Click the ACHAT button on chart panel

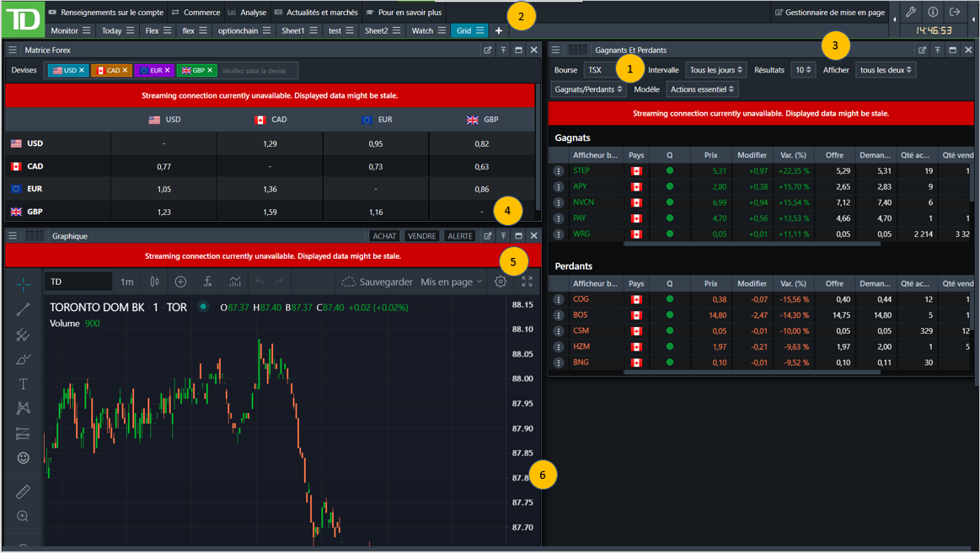coord(384,236)
